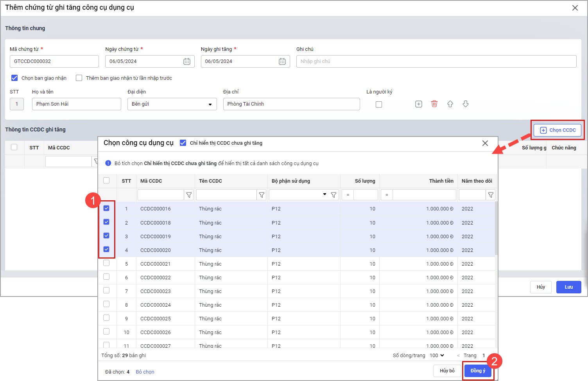Click into the Ghi chú note field
Image resolution: width=588 pixels, height=381 pixels.
(436, 61)
